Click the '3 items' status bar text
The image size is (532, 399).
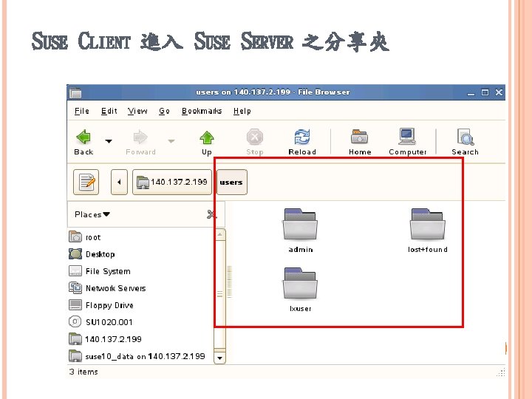pos(83,372)
